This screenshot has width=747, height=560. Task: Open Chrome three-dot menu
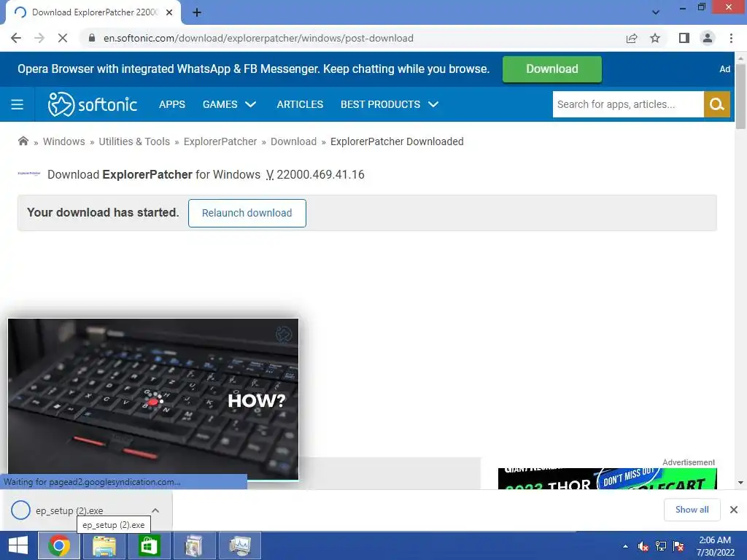point(731,38)
